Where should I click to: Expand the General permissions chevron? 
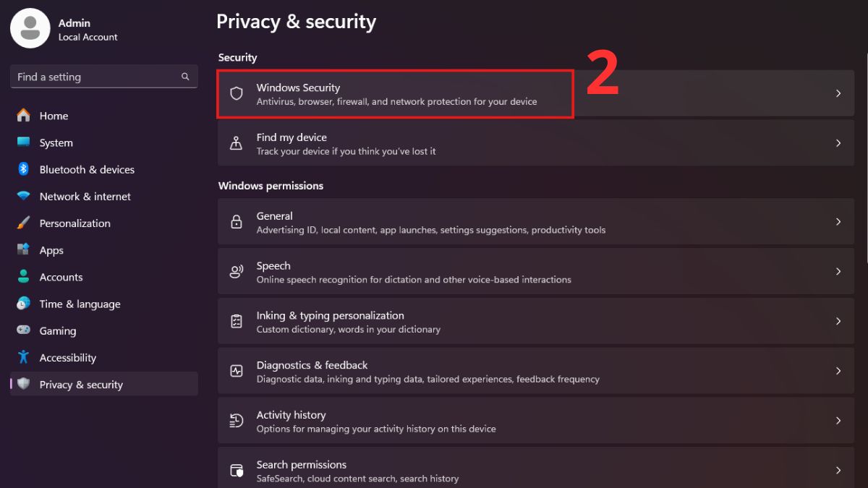(x=838, y=221)
